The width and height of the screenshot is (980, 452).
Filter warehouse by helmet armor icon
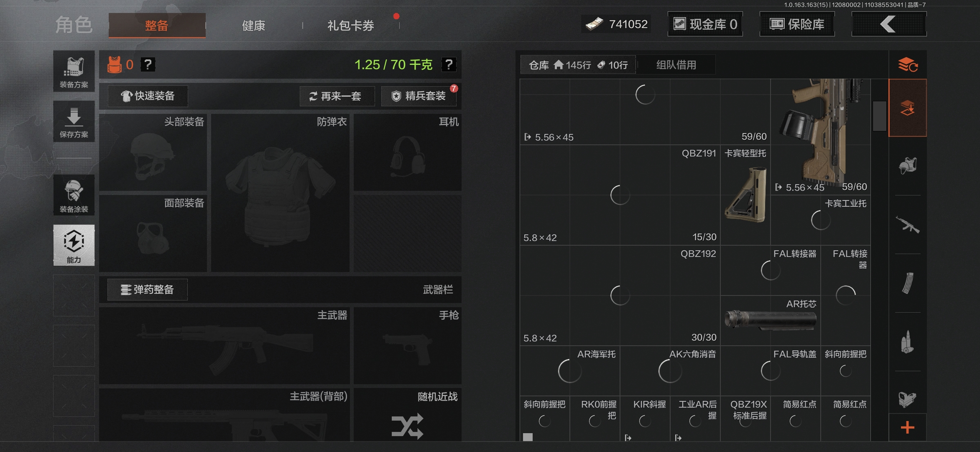(x=907, y=166)
